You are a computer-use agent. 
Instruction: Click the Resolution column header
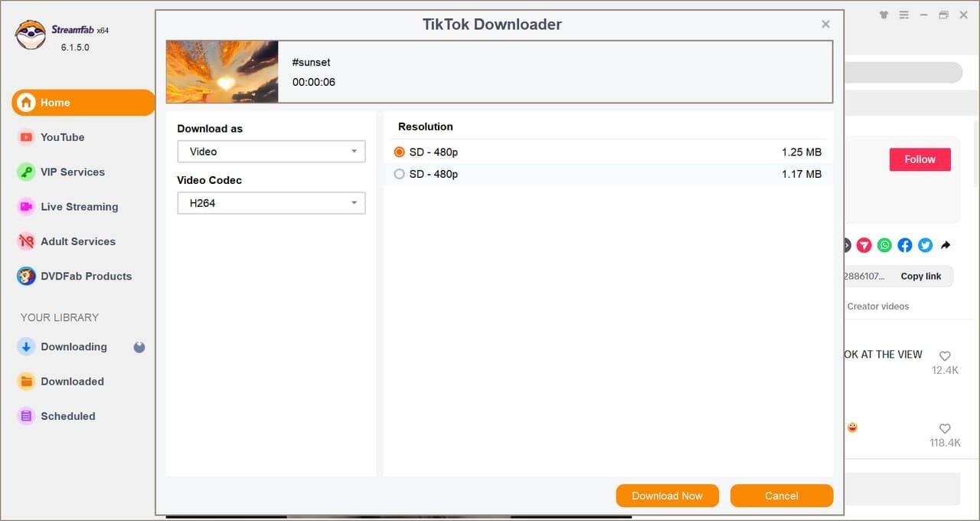point(426,126)
